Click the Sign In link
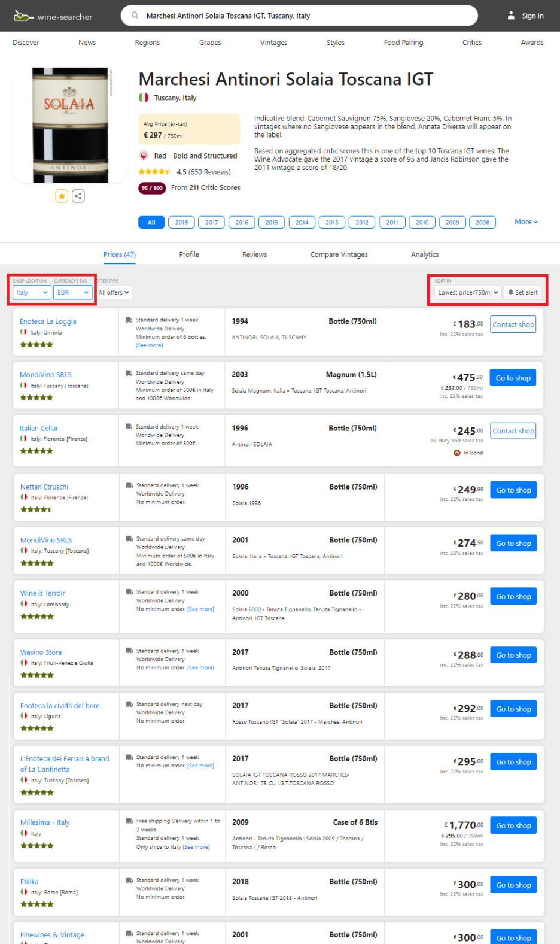The width and height of the screenshot is (560, 944). tap(532, 16)
